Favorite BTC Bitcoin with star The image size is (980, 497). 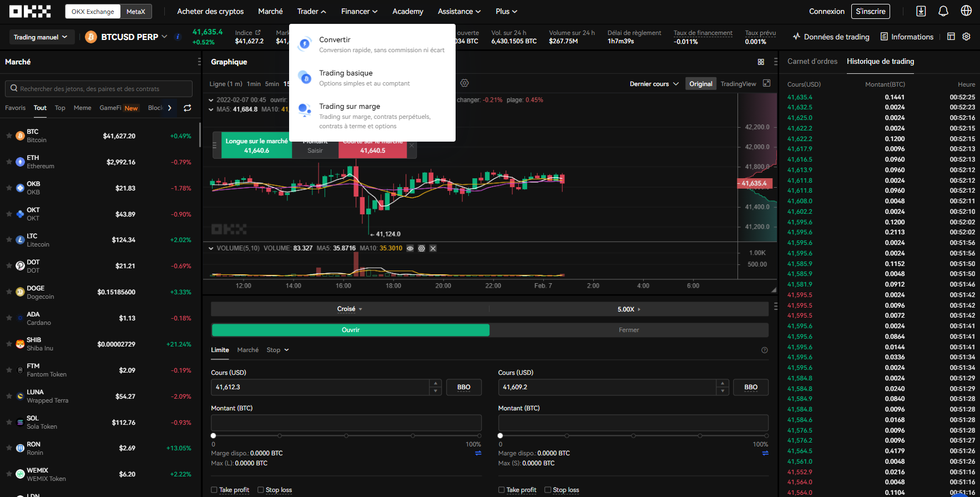9,135
